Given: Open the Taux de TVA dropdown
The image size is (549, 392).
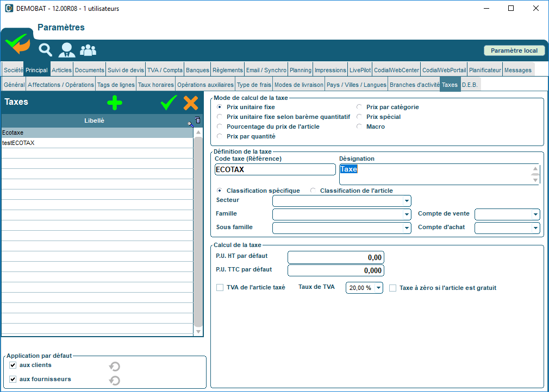Looking at the screenshot, I should [378, 288].
